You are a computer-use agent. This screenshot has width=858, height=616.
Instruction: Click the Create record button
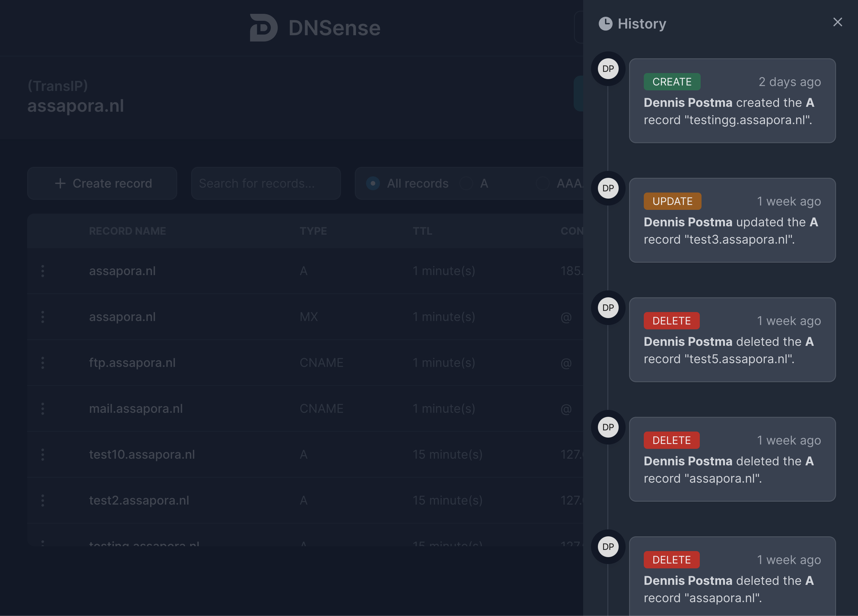pyautogui.click(x=102, y=183)
